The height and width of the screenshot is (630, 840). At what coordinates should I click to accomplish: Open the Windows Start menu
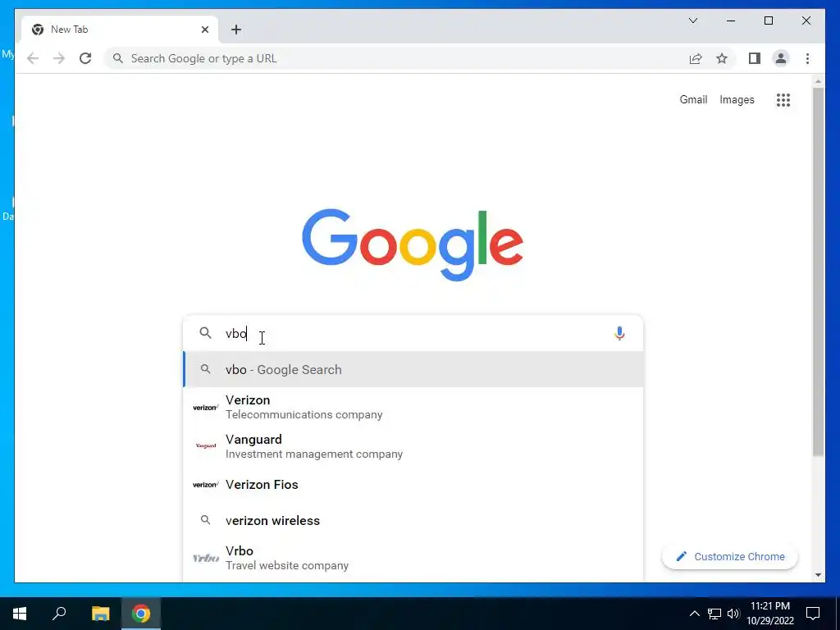coord(20,613)
